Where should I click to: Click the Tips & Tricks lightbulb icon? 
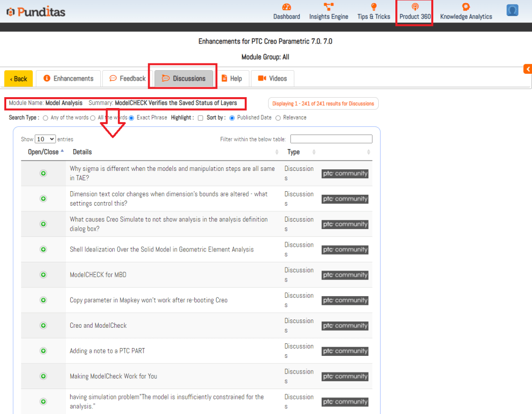coord(374,7)
